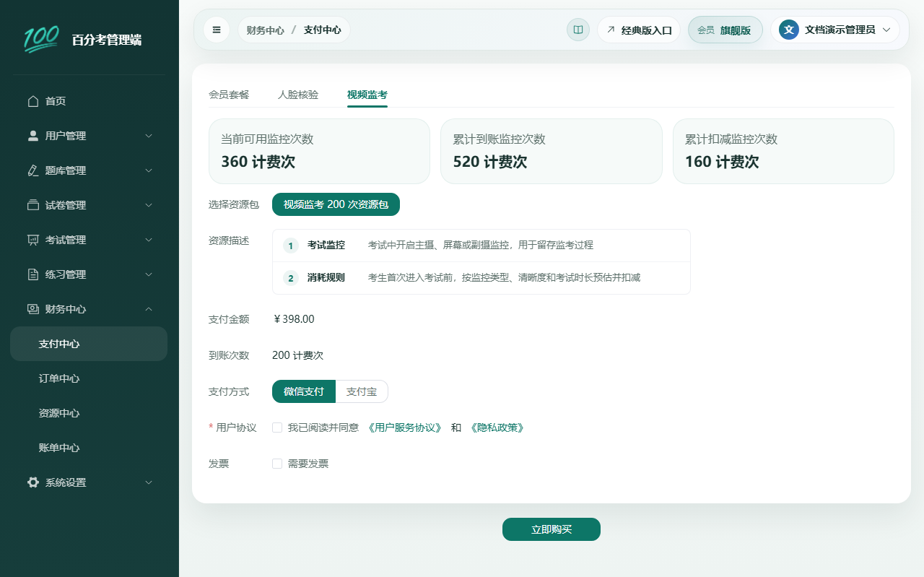This screenshot has width=924, height=577.
Task: Click the 累计到账监控次数 card
Action: point(552,151)
